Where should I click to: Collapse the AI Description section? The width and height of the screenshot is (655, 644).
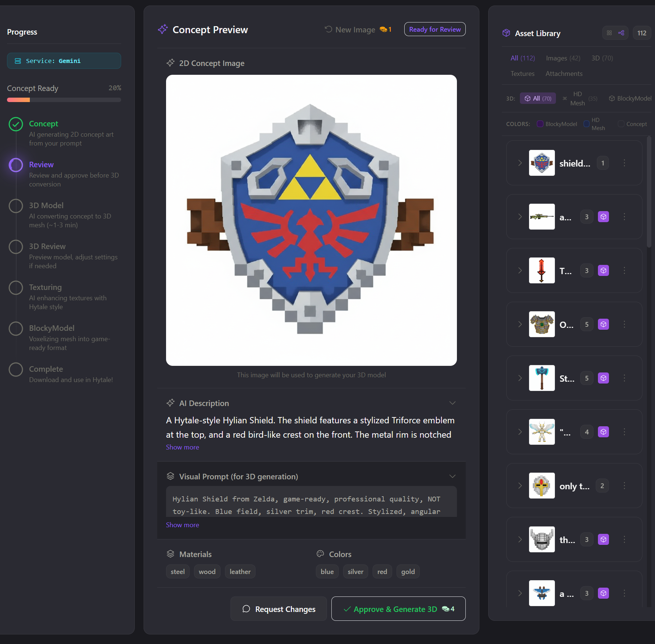[x=452, y=403]
